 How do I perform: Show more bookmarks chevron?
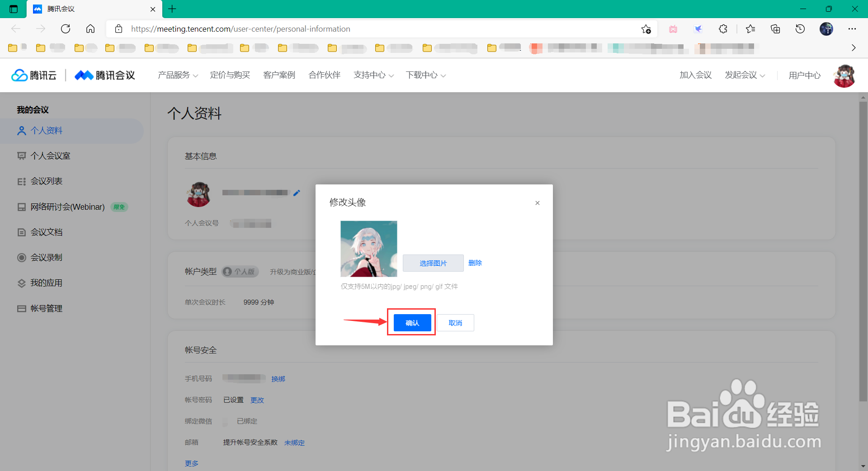(854, 48)
